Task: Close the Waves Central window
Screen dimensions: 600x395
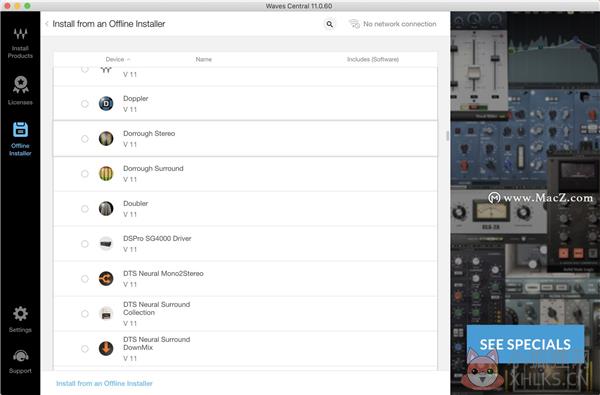Action: (7, 6)
